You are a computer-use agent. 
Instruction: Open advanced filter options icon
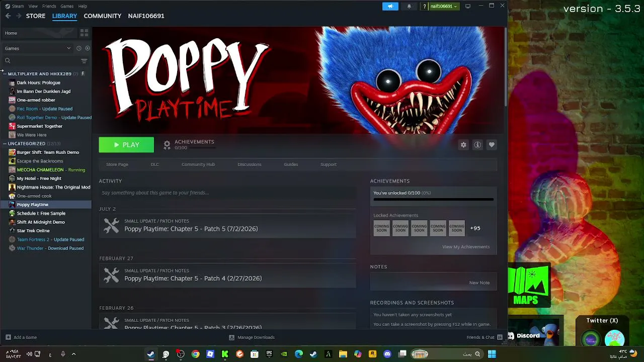[84, 61]
